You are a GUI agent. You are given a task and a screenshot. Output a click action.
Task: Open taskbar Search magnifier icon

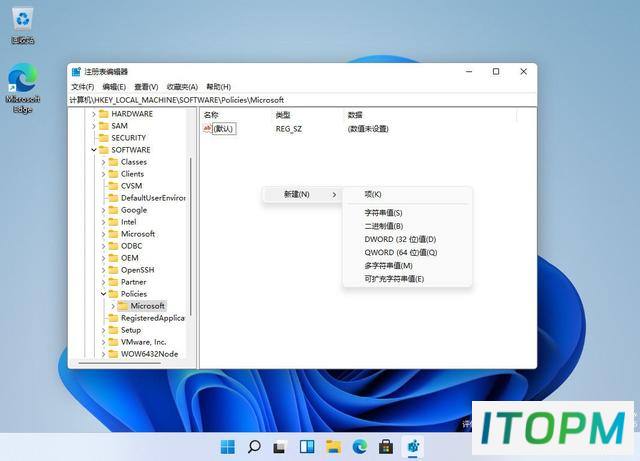(254, 447)
